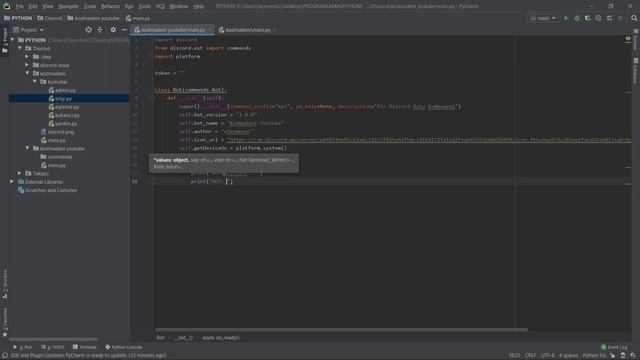The image size is (640, 360).
Task: Open the Refactor menu
Action: tap(110, 6)
